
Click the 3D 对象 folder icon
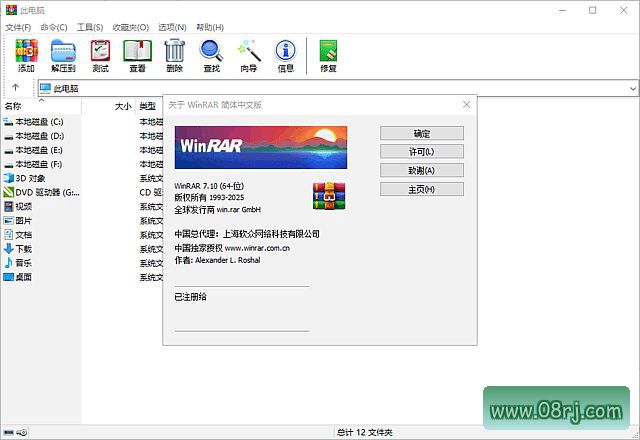(8, 178)
